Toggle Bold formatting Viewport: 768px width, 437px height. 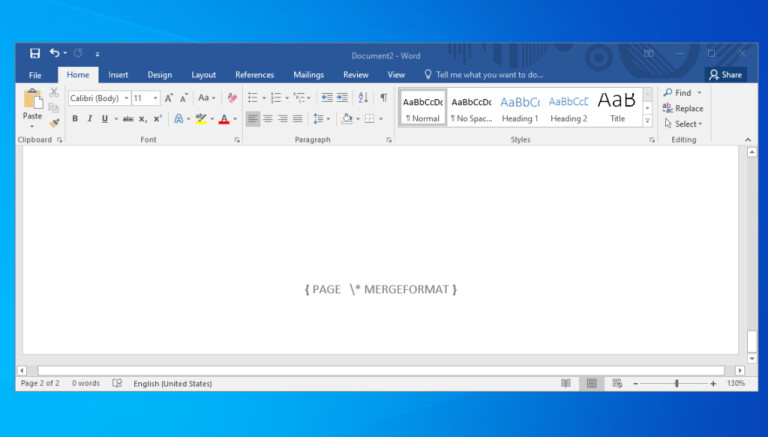(75, 118)
